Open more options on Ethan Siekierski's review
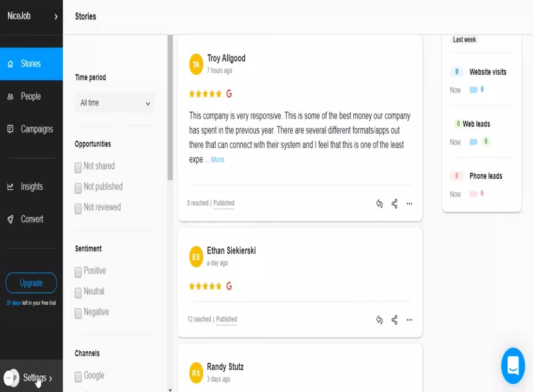This screenshot has width=533, height=392. tap(409, 320)
